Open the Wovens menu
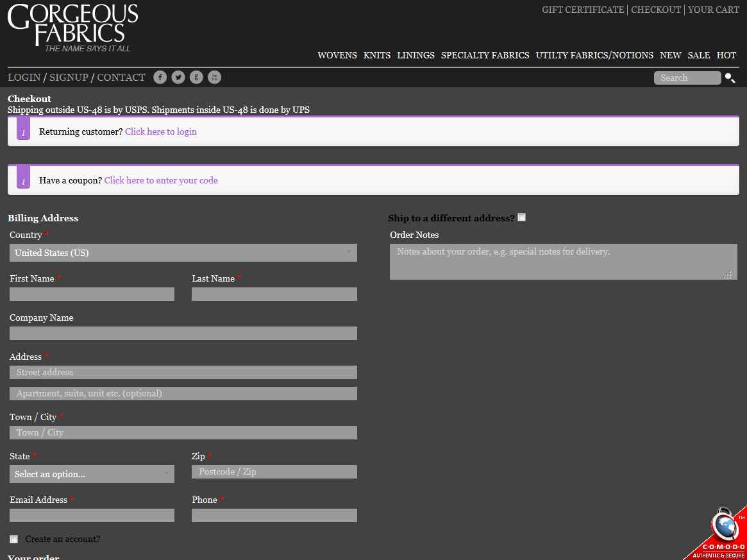This screenshot has width=747, height=560. tap(337, 55)
